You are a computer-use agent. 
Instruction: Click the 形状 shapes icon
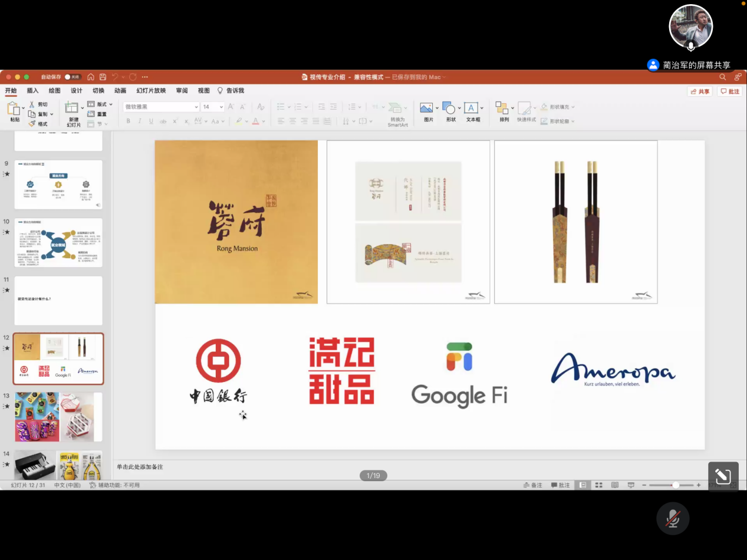click(450, 109)
